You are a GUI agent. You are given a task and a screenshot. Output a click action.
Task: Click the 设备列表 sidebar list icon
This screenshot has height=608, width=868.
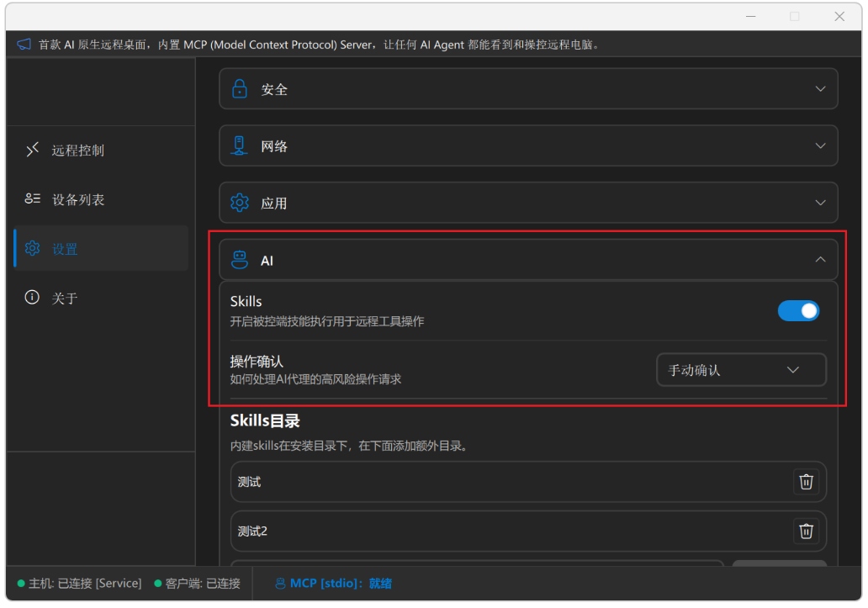[x=32, y=198]
